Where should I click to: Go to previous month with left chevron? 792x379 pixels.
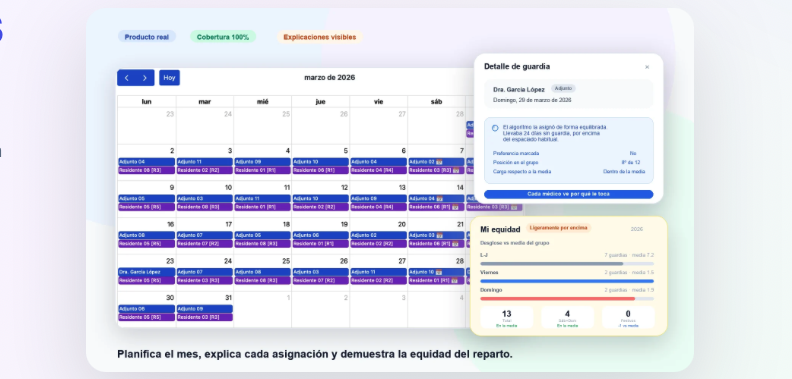click(x=127, y=78)
